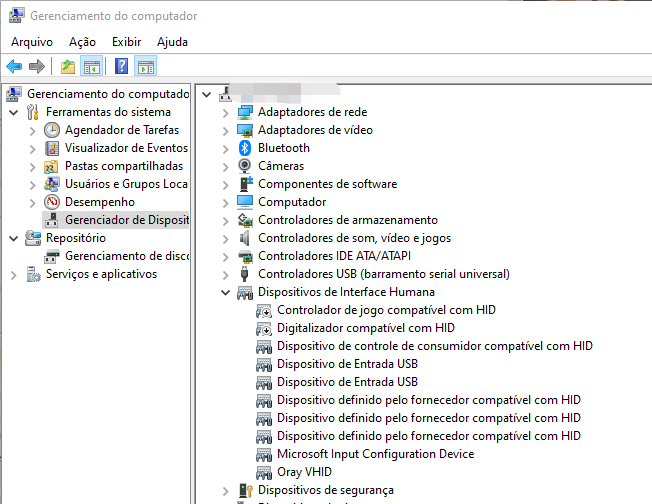Click disabled icon of Digitalizador compatível com HID
This screenshot has width=652, height=504.
tap(264, 329)
